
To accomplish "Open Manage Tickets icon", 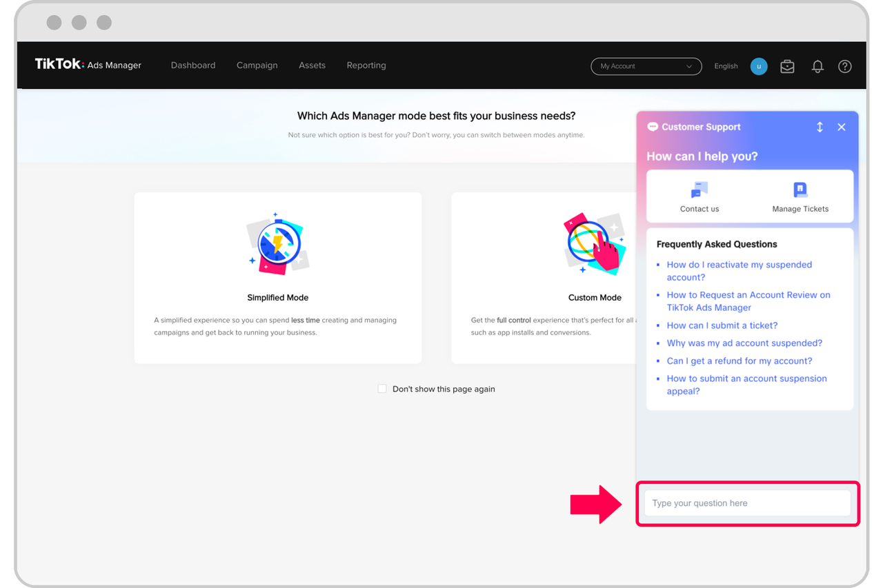I will click(x=800, y=190).
